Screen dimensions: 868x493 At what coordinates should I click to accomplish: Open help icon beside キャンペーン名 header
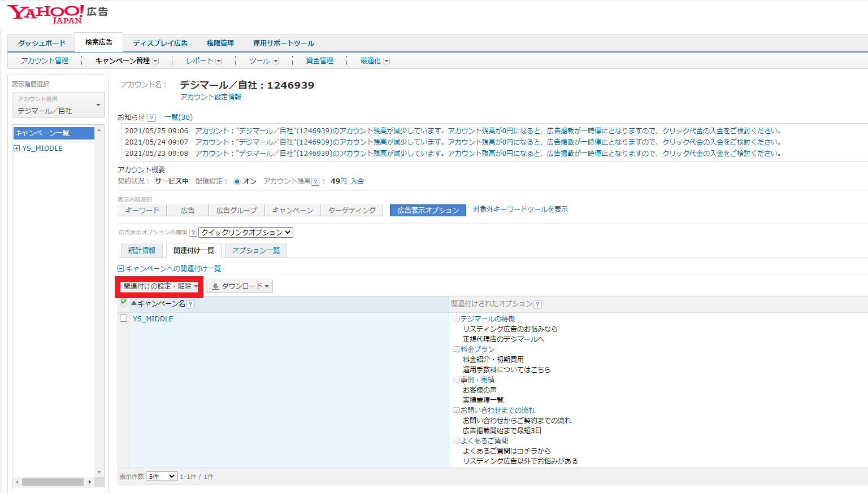(191, 304)
